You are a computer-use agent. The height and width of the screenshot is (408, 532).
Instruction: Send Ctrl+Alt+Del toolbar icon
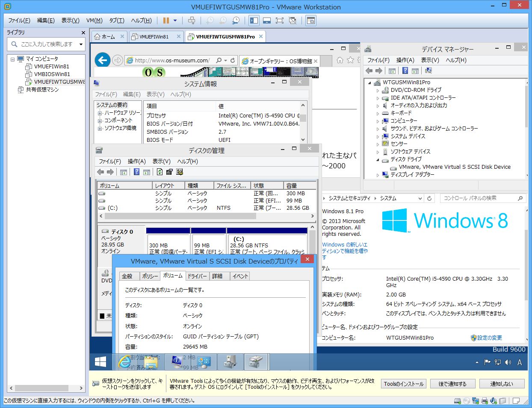[192, 20]
